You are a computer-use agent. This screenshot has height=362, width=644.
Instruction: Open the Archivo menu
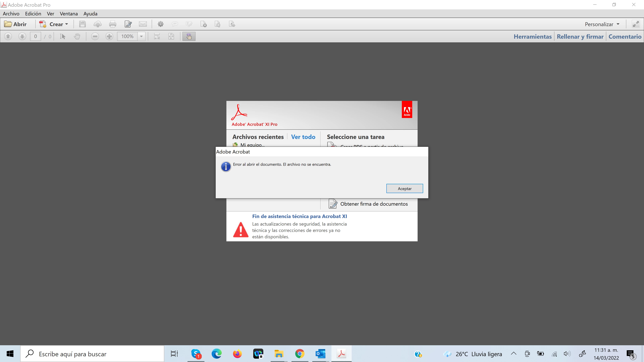click(11, 14)
